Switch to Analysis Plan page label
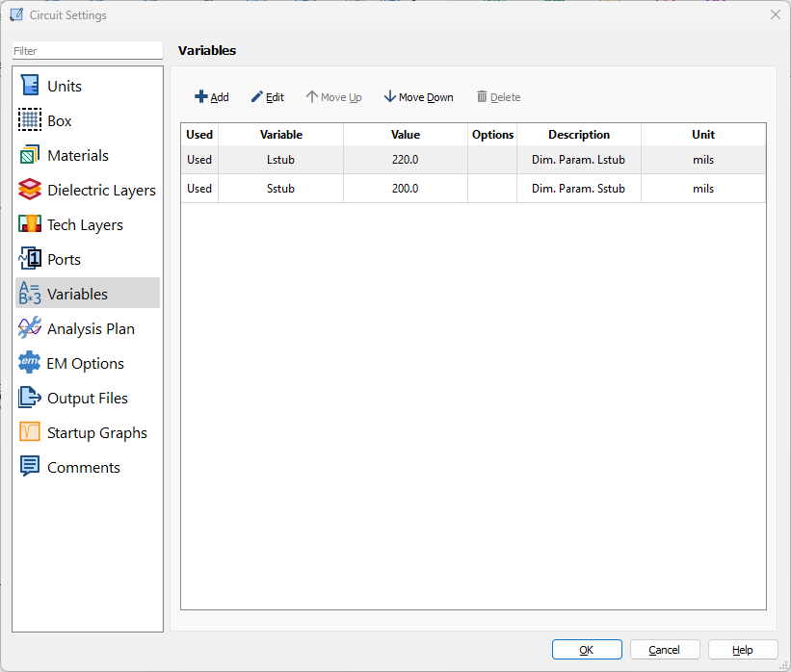This screenshot has height=672, width=791. tap(91, 329)
